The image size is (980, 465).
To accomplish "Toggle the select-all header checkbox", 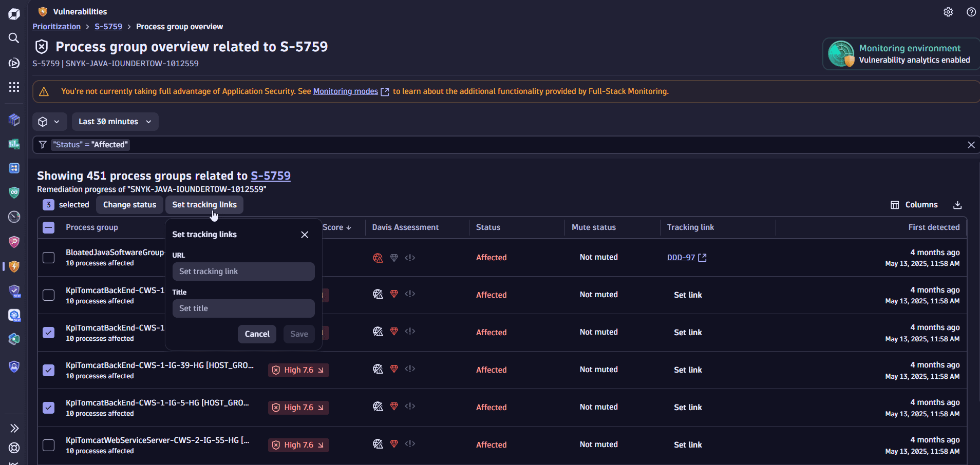I will click(x=48, y=227).
